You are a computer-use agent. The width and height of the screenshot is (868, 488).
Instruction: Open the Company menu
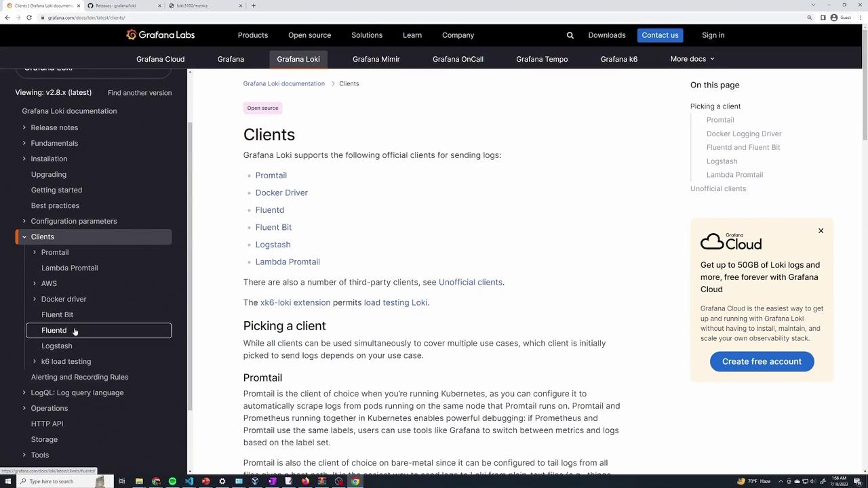click(x=458, y=35)
